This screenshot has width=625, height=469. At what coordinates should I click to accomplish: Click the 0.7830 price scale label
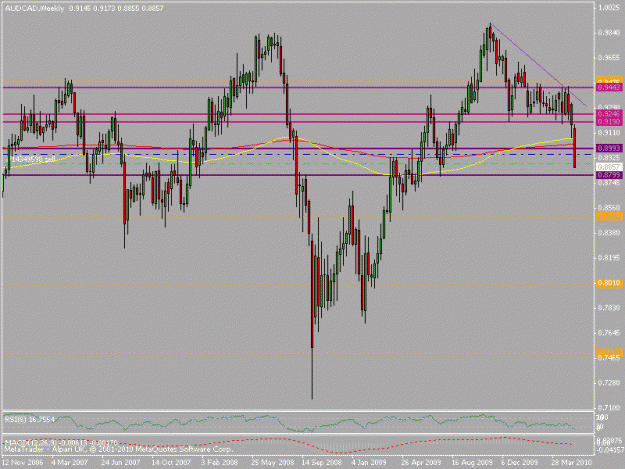pos(609,308)
